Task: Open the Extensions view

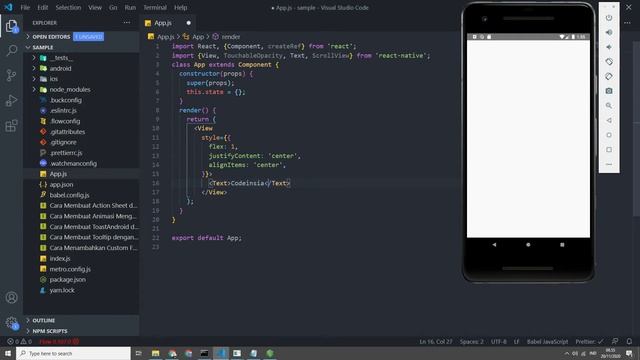Action: [11, 126]
